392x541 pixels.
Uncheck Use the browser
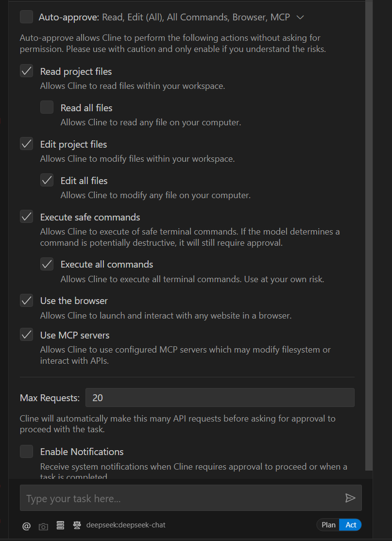pyautogui.click(x=26, y=301)
